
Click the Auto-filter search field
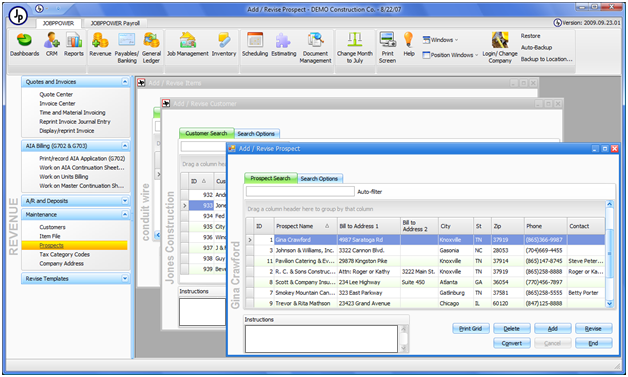pyautogui.click(x=300, y=192)
